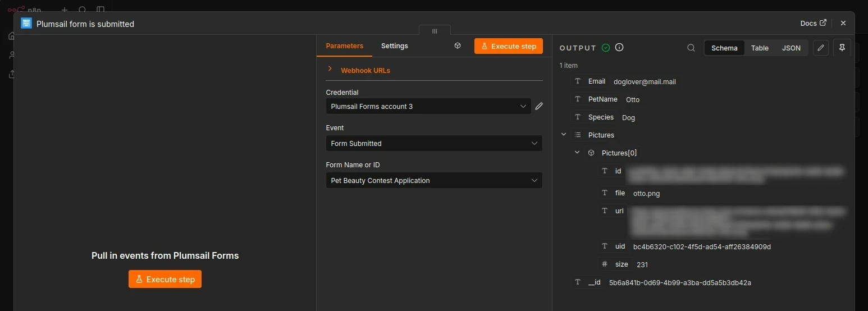Click the 231 size value

click(x=642, y=264)
